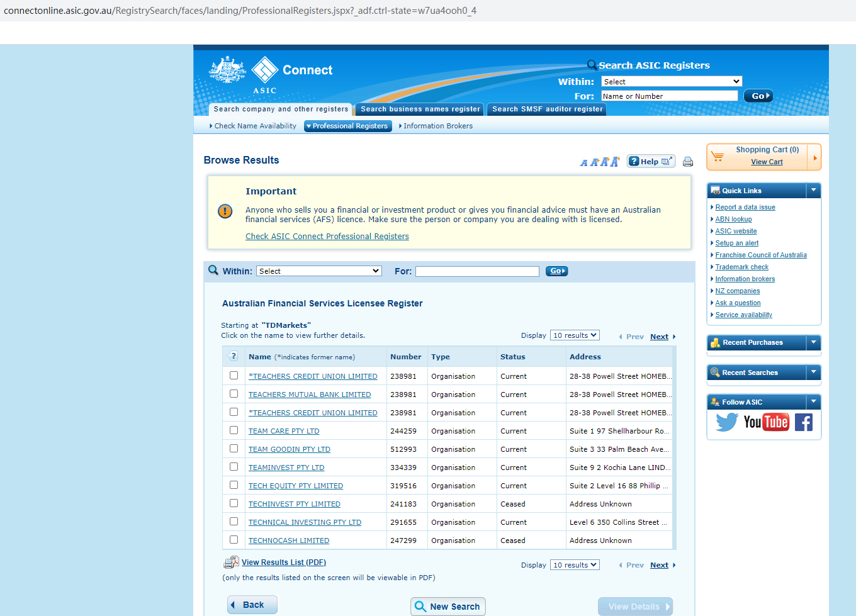Open the View Cart link
The width and height of the screenshot is (856, 616).
point(767,162)
